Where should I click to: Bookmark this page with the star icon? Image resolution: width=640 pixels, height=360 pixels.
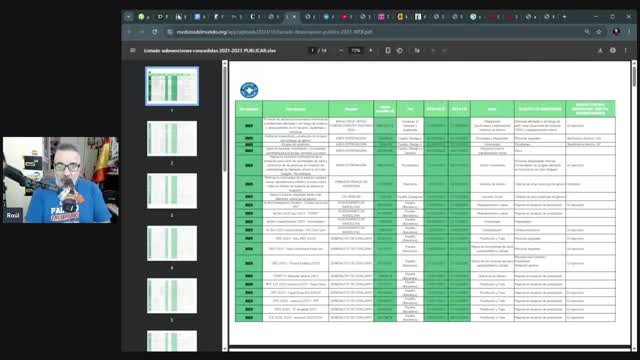[x=599, y=32]
